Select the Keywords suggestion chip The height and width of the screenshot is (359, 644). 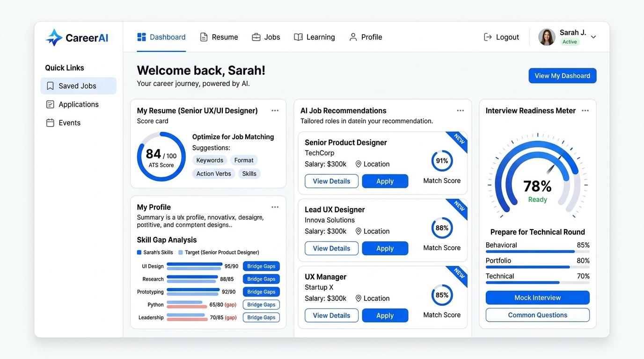210,160
